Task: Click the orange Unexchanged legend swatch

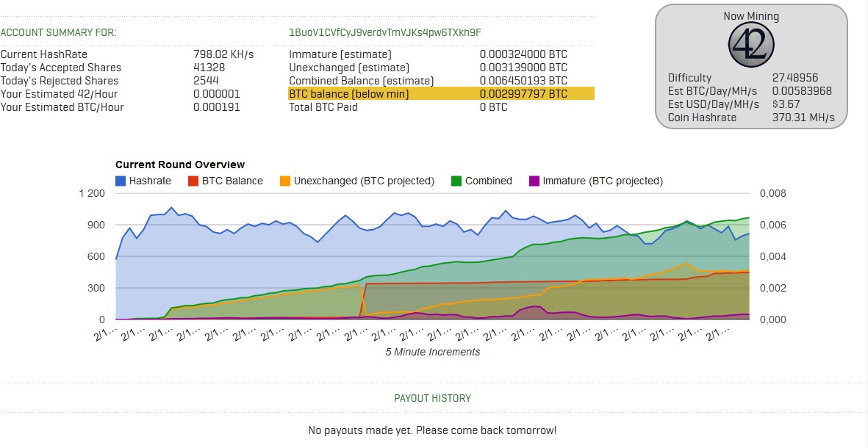Action: click(285, 181)
